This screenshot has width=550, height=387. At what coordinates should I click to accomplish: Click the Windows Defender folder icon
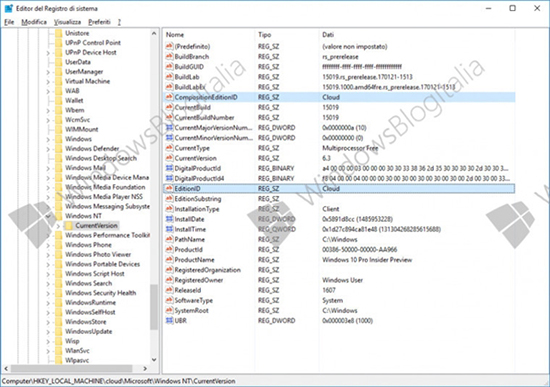(59, 148)
